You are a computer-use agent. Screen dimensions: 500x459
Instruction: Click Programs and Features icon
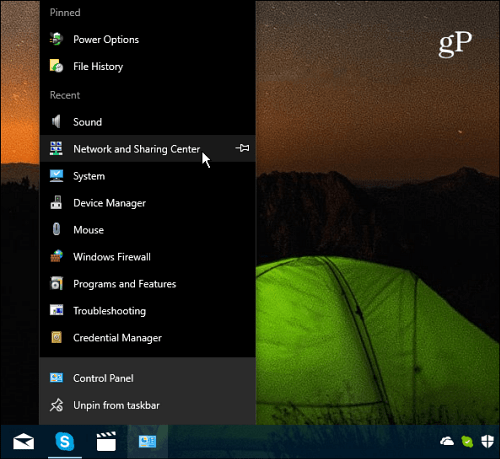click(56, 283)
